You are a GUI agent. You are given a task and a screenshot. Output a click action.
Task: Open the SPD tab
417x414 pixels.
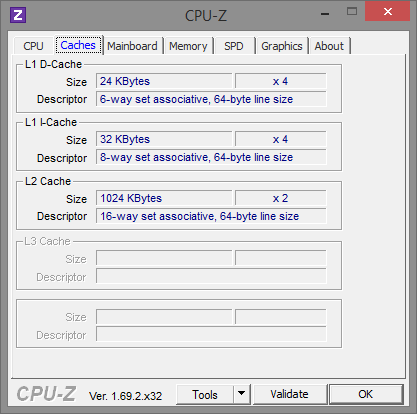234,46
